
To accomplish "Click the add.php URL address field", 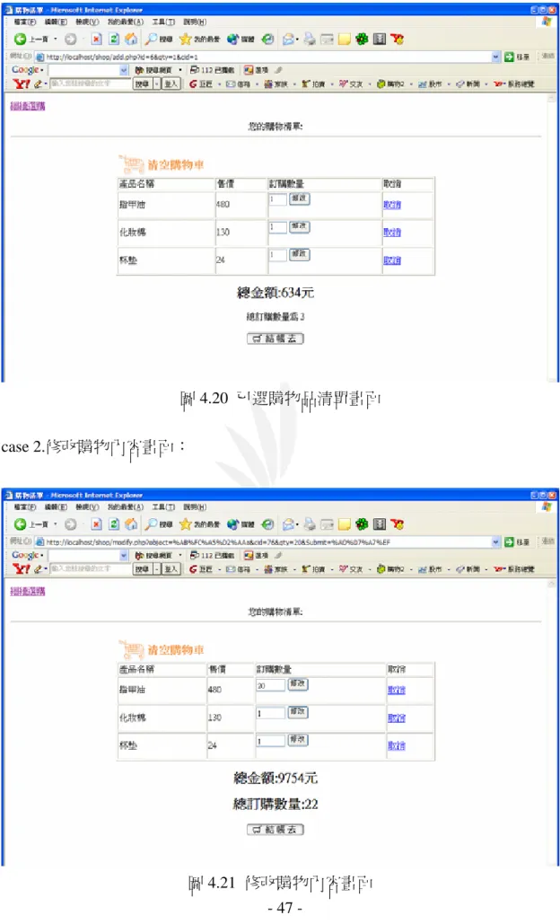I will [268, 57].
